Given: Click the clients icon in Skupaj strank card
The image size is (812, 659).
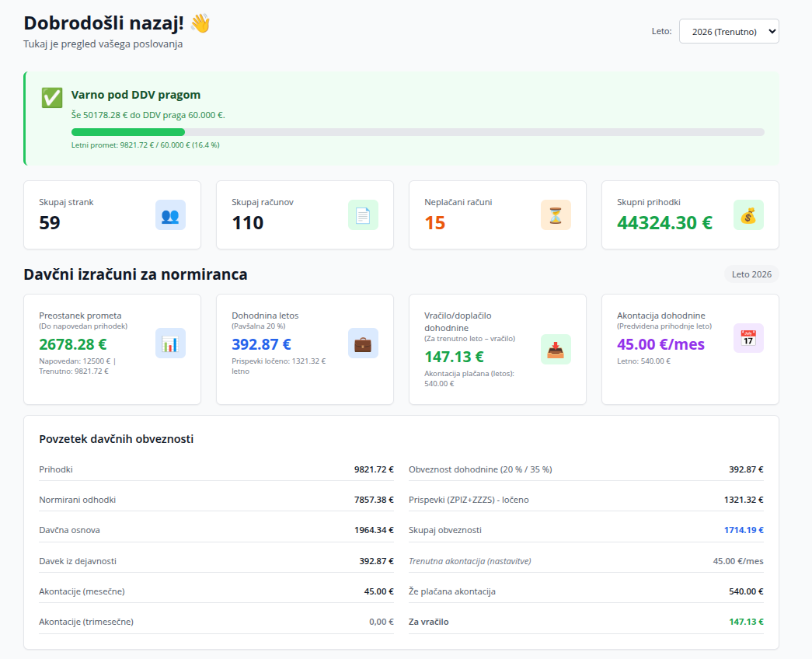Looking at the screenshot, I should tap(170, 215).
